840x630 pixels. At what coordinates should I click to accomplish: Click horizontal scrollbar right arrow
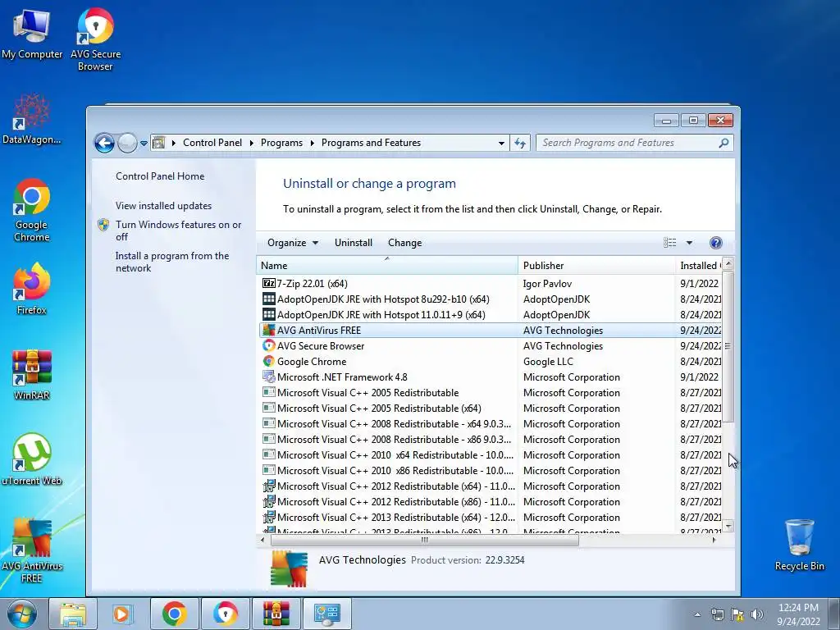714,540
